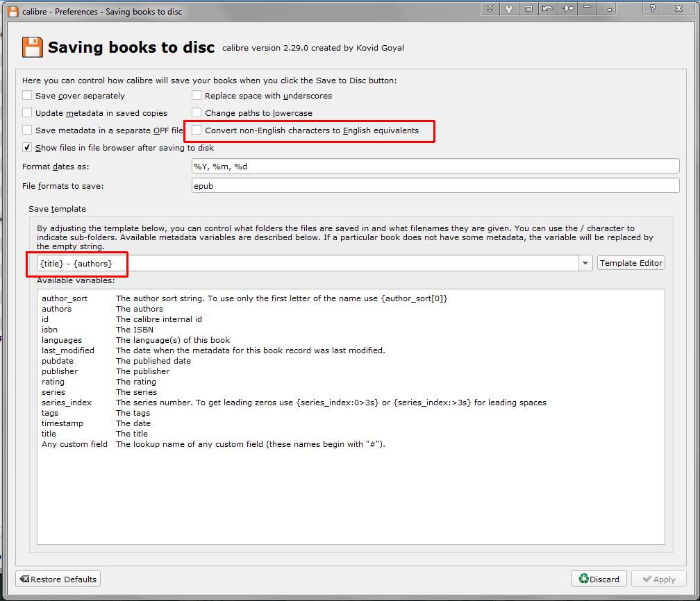Click the rectangle window icon in title bar
Viewport: 700px width, 601px height.
pyautogui.click(x=528, y=9)
